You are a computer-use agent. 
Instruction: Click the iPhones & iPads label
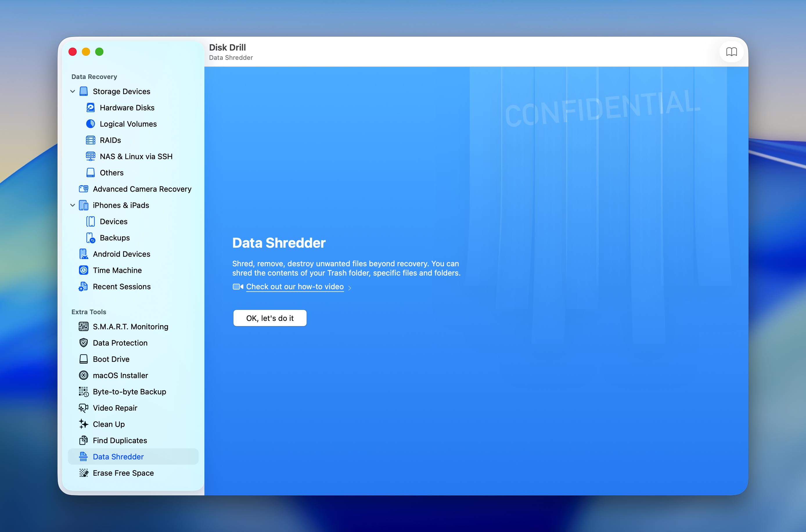click(121, 205)
